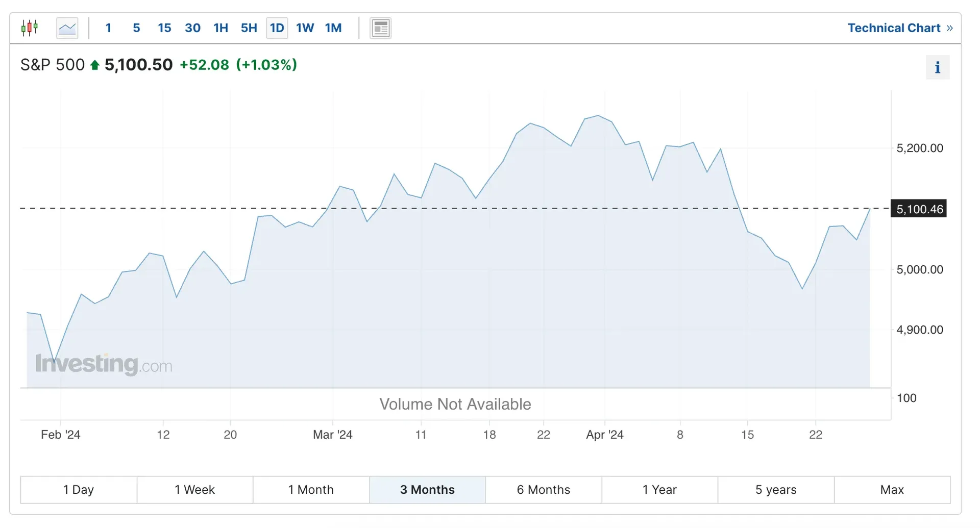Choose the 5H interval
Image resolution: width=980 pixels, height=528 pixels.
click(x=249, y=28)
